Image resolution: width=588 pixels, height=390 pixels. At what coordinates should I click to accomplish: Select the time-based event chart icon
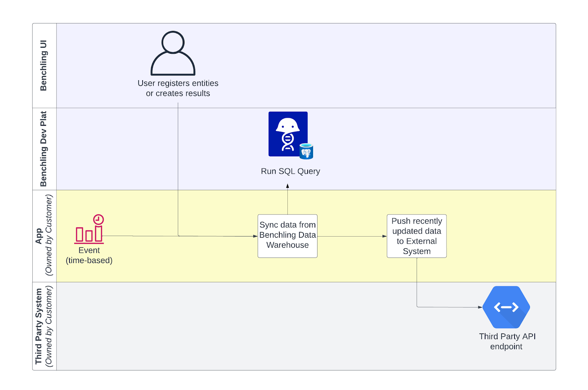[x=89, y=229]
